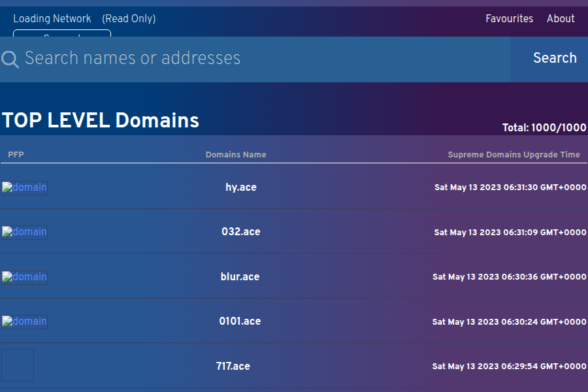This screenshot has width=588, height=392.
Task: Click the Total 1000/1000 counter
Action: (544, 128)
